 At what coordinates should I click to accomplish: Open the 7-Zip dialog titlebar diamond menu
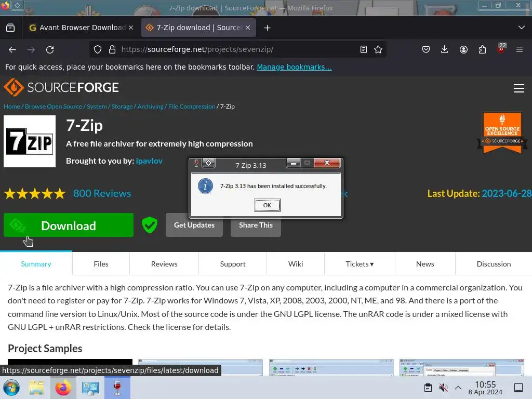point(209,163)
